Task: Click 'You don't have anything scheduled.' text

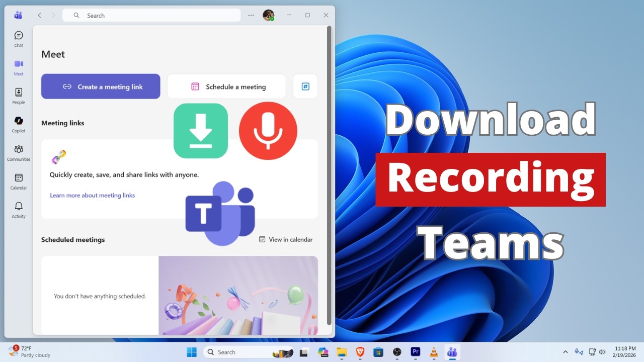Action: click(100, 296)
